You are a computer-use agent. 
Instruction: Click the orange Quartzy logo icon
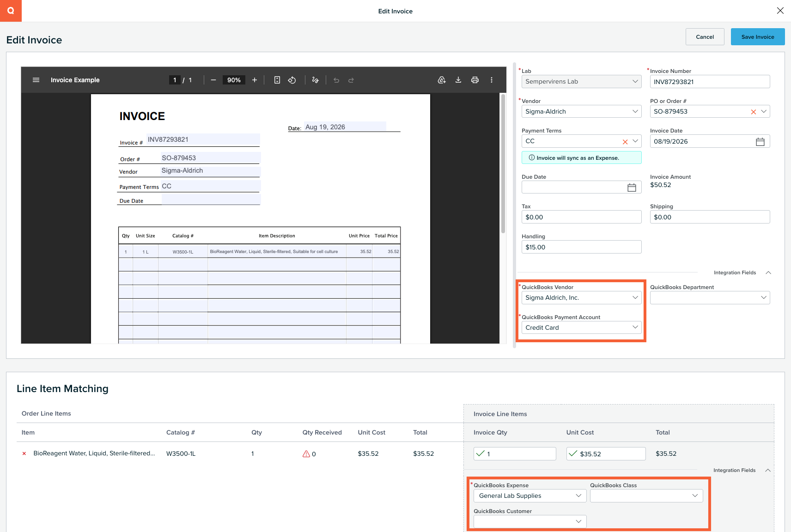[x=11, y=11]
